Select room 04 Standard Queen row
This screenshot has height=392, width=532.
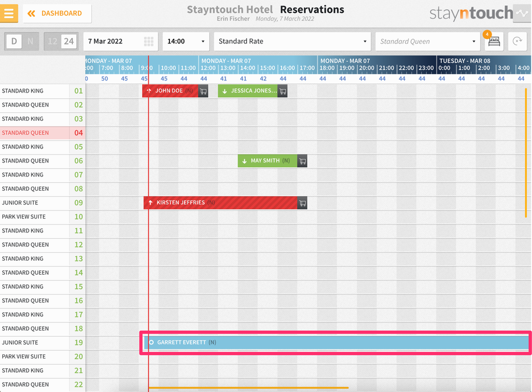[x=42, y=133]
